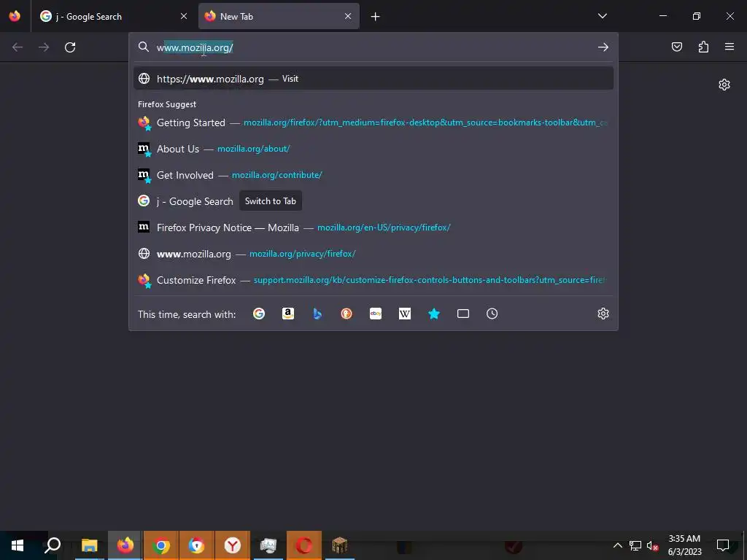
Task: Show hidden system tray icons
Action: (x=617, y=545)
